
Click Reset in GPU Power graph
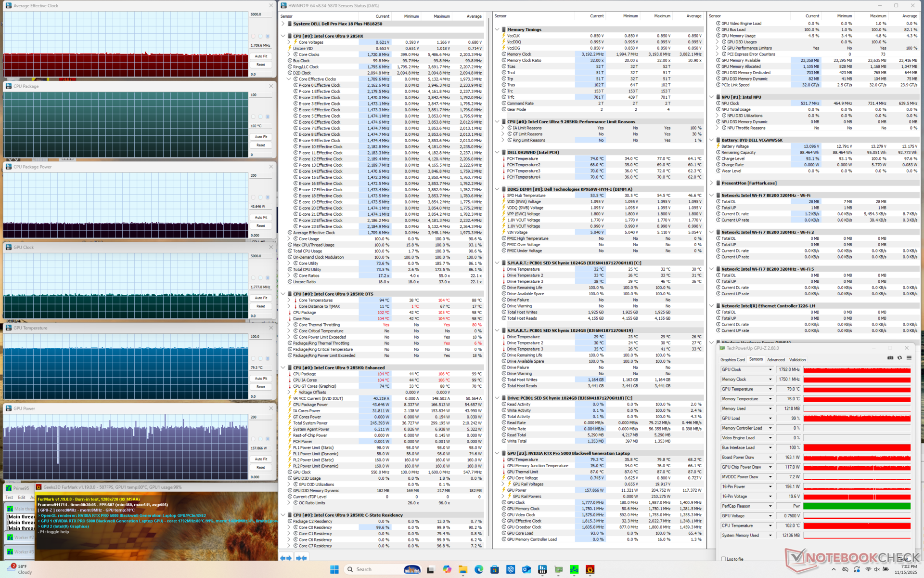point(261,467)
